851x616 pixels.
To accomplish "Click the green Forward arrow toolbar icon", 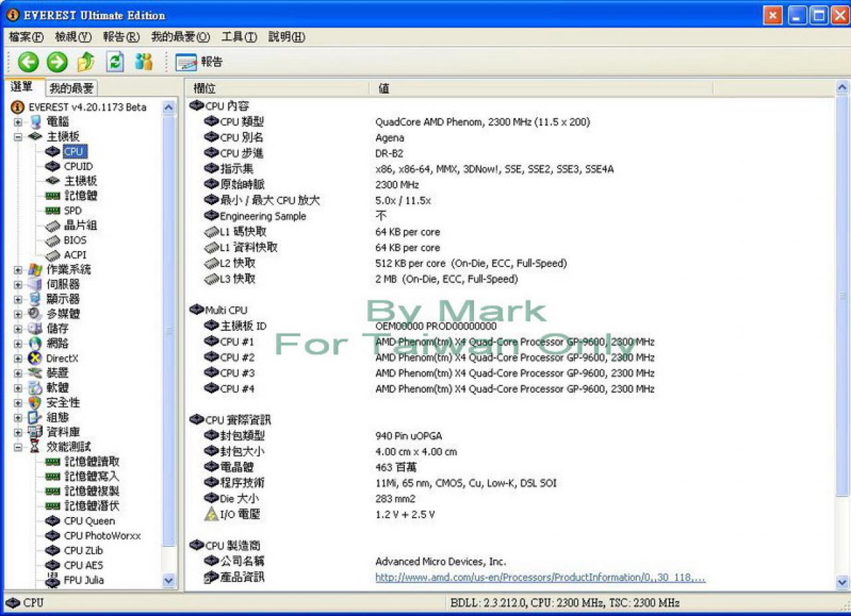I will click(57, 62).
